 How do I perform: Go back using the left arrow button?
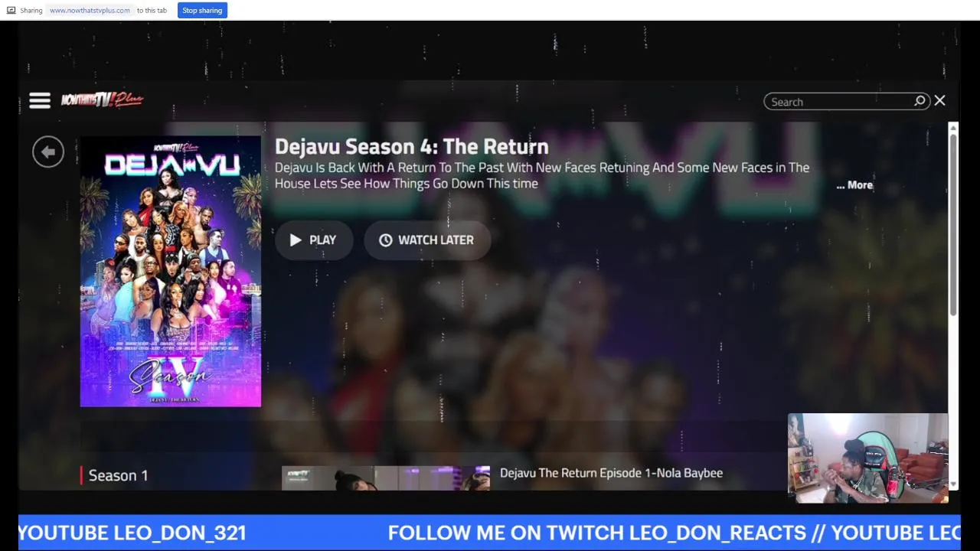point(48,152)
